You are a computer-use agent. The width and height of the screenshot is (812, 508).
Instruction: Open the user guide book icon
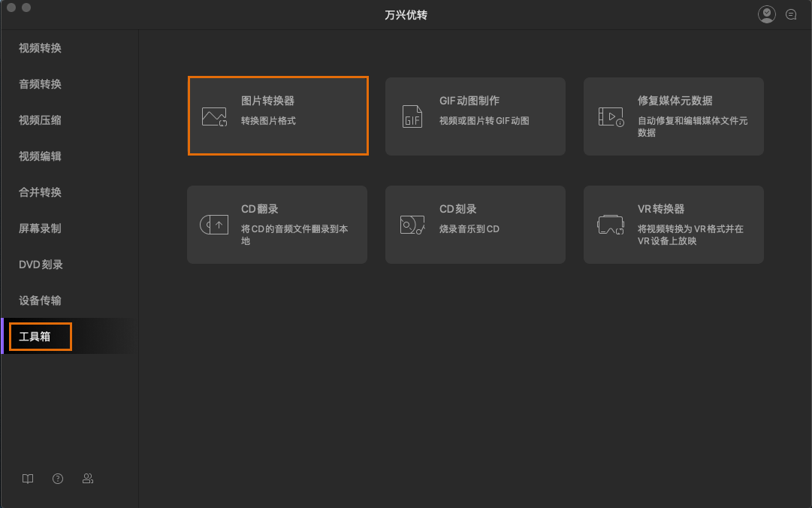[x=27, y=479]
